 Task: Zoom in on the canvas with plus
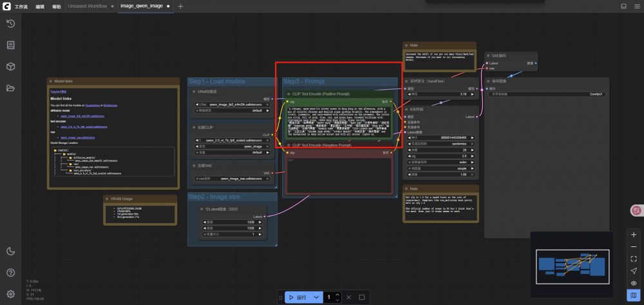634,234
